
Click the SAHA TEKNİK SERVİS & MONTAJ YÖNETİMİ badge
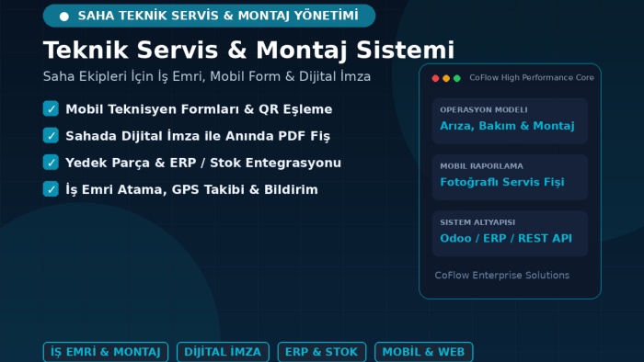click(209, 16)
